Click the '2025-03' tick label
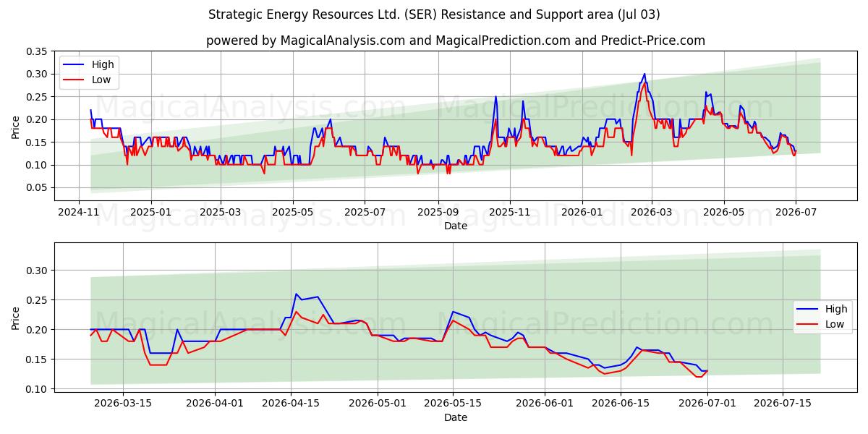 (220, 212)
